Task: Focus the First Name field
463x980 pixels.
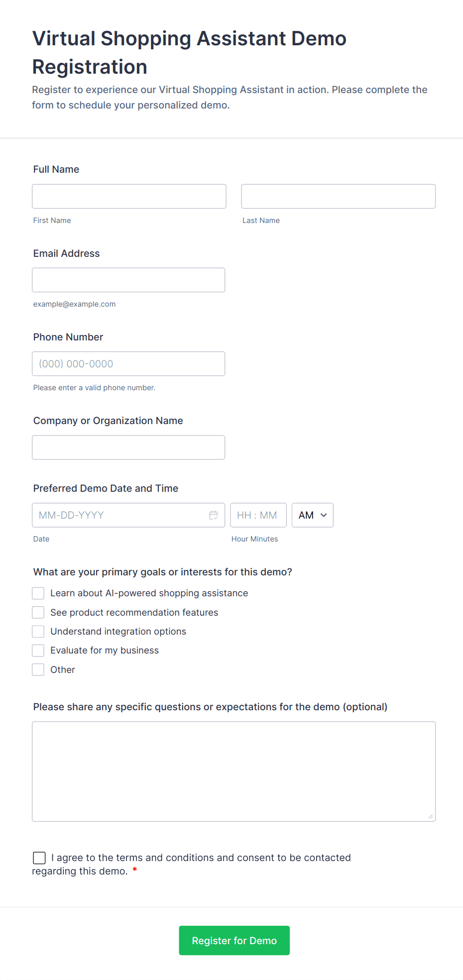Action: click(129, 196)
